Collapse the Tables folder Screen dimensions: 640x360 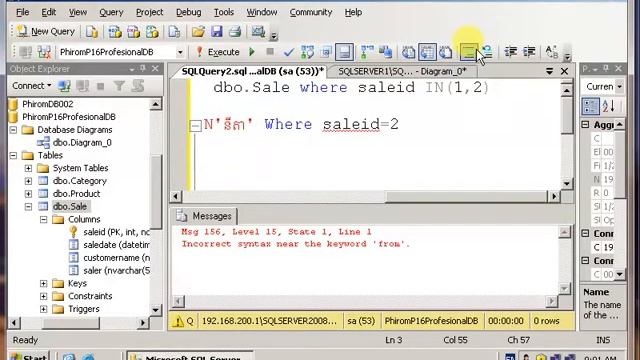pyautogui.click(x=13, y=156)
